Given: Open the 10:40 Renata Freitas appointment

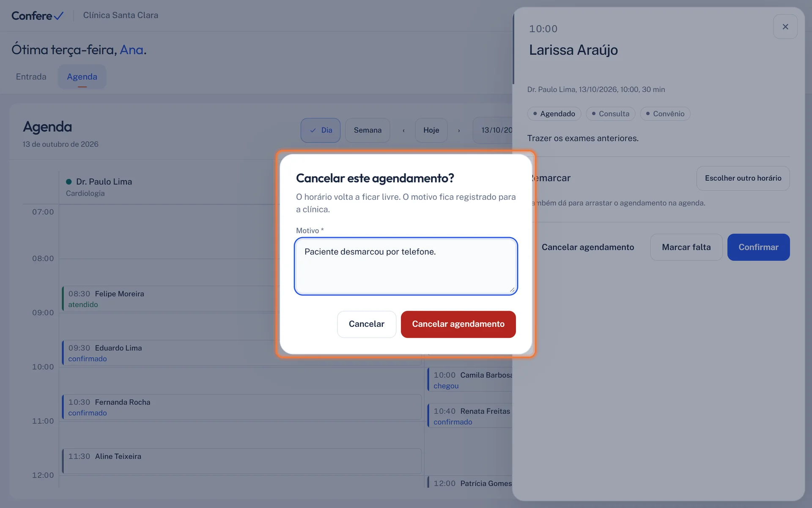Looking at the screenshot, I should (x=470, y=416).
